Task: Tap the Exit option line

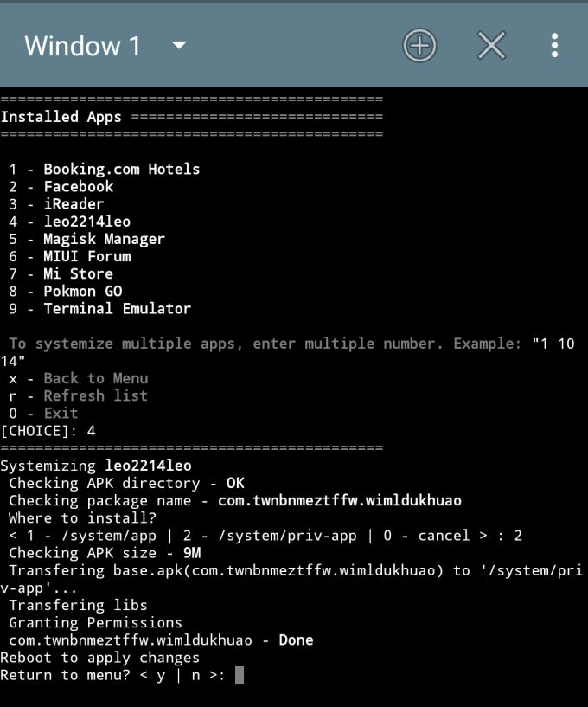Action: 43,414
